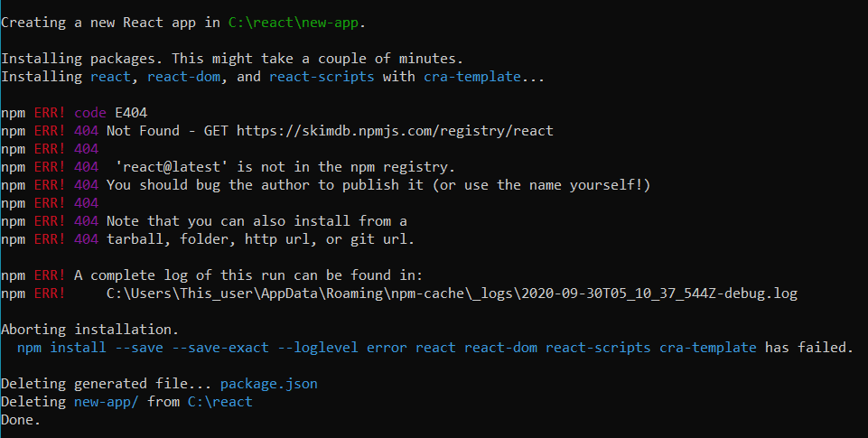Screen dimensions: 868x438
Task: Click the debug.log file path
Action: [x=452, y=294]
